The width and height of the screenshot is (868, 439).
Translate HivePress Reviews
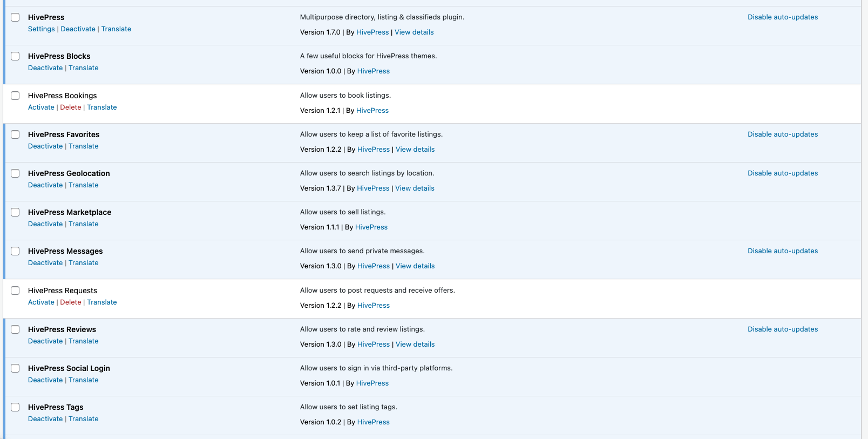pos(84,341)
